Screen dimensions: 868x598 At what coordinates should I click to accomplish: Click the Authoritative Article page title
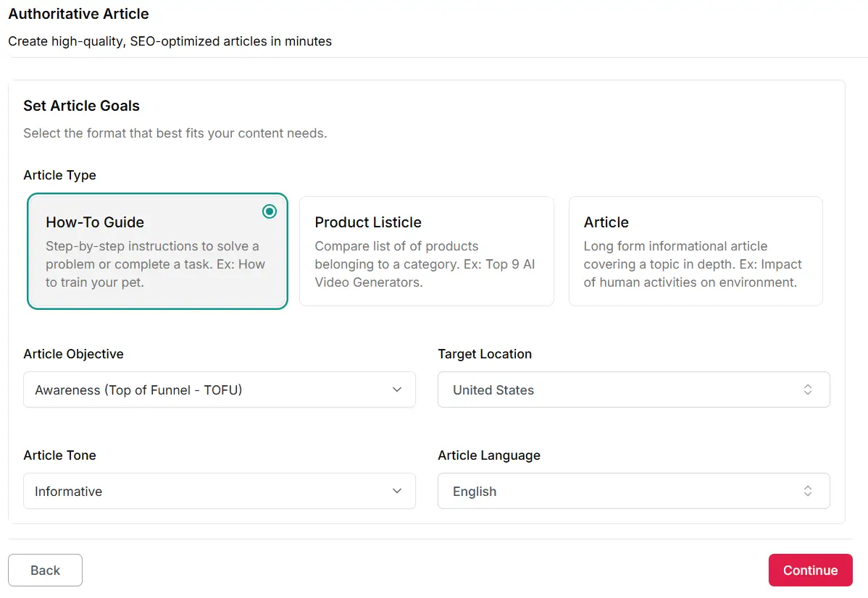point(78,14)
